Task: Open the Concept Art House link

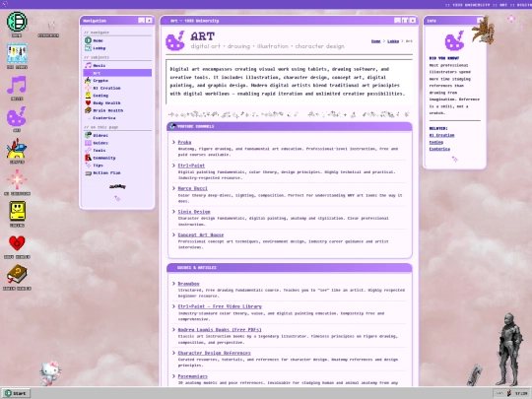Action: coord(201,234)
